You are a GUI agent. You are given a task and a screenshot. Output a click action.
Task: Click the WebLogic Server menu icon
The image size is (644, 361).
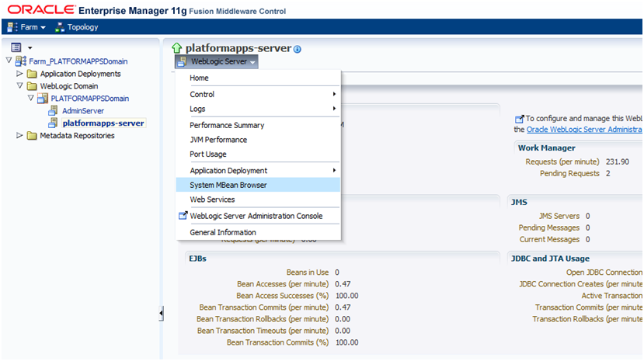tap(182, 62)
